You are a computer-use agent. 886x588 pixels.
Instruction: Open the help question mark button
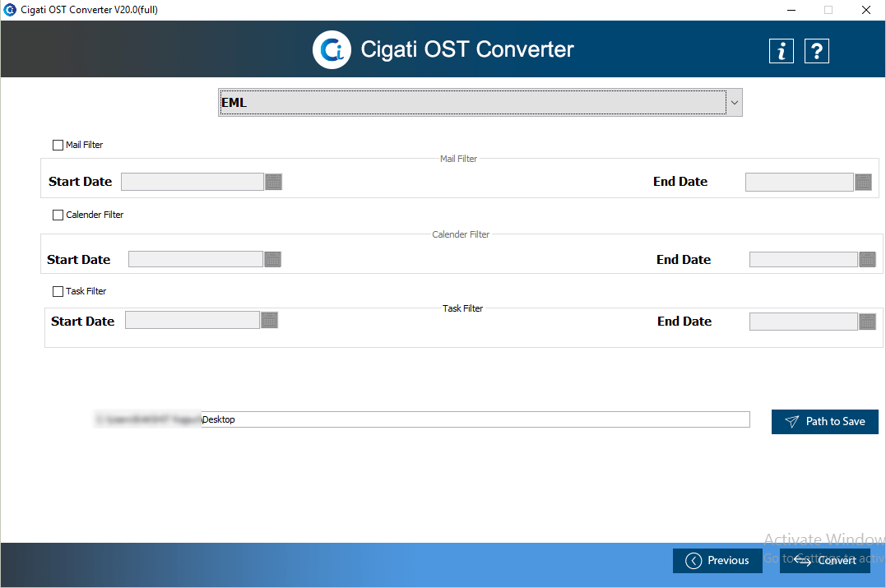(817, 52)
